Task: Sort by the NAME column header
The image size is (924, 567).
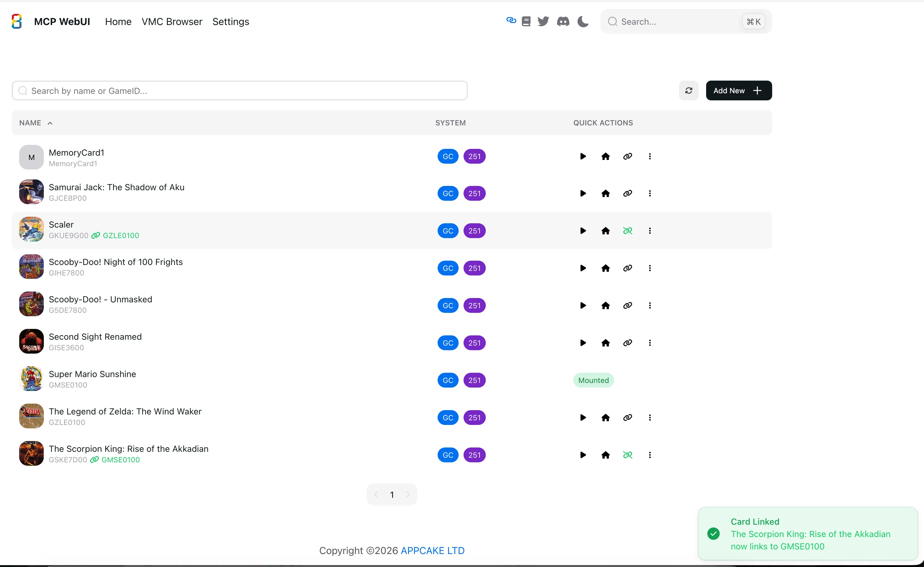Action: (35, 123)
